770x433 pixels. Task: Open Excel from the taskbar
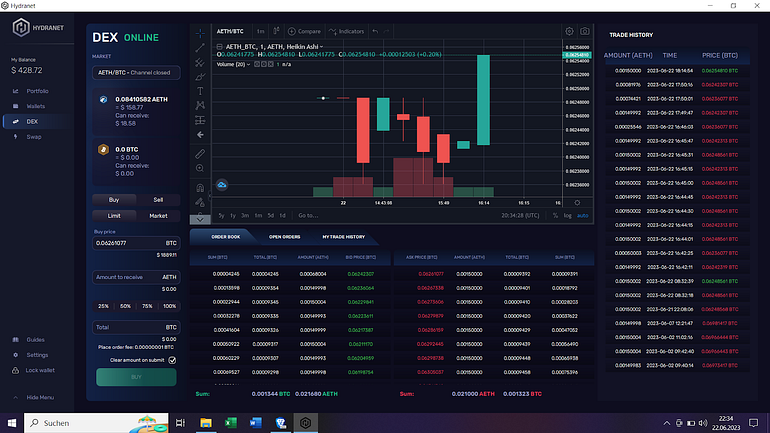231,423
